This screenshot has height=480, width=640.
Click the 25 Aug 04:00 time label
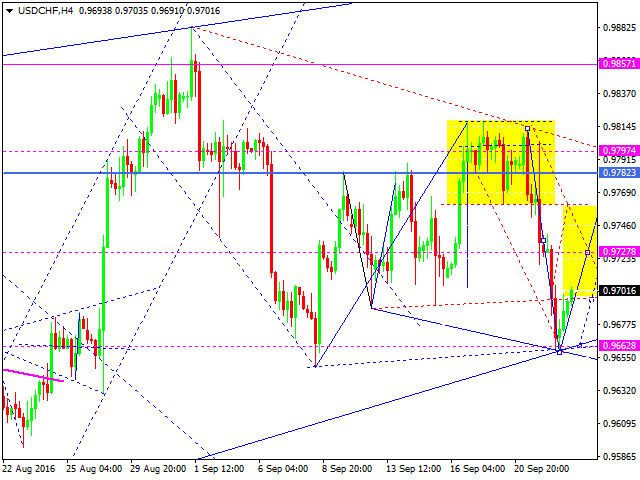(94, 469)
